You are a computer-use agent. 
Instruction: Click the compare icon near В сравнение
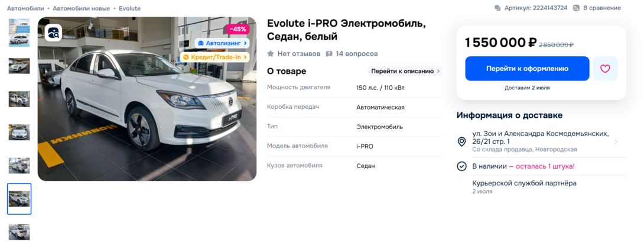pos(576,8)
